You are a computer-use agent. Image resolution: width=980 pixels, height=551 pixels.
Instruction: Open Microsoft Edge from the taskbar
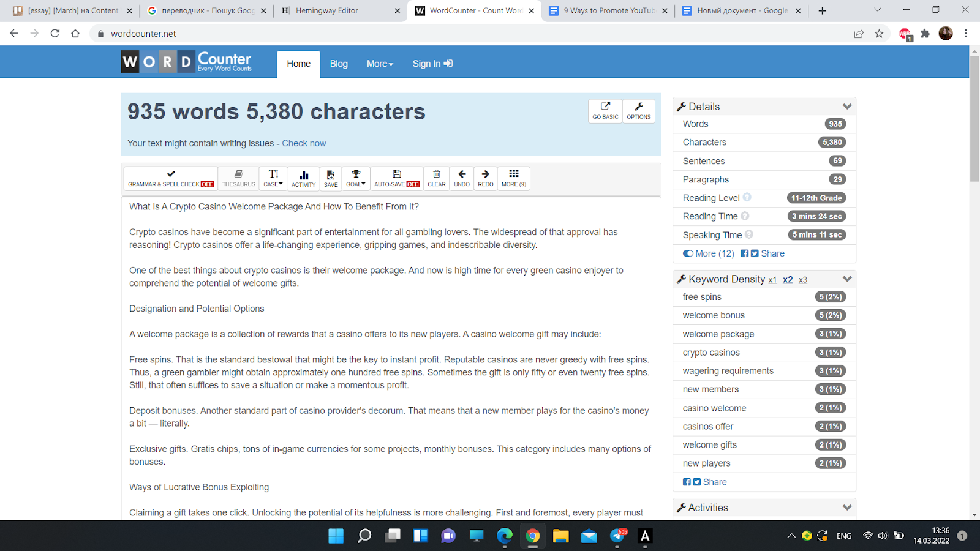click(x=505, y=536)
